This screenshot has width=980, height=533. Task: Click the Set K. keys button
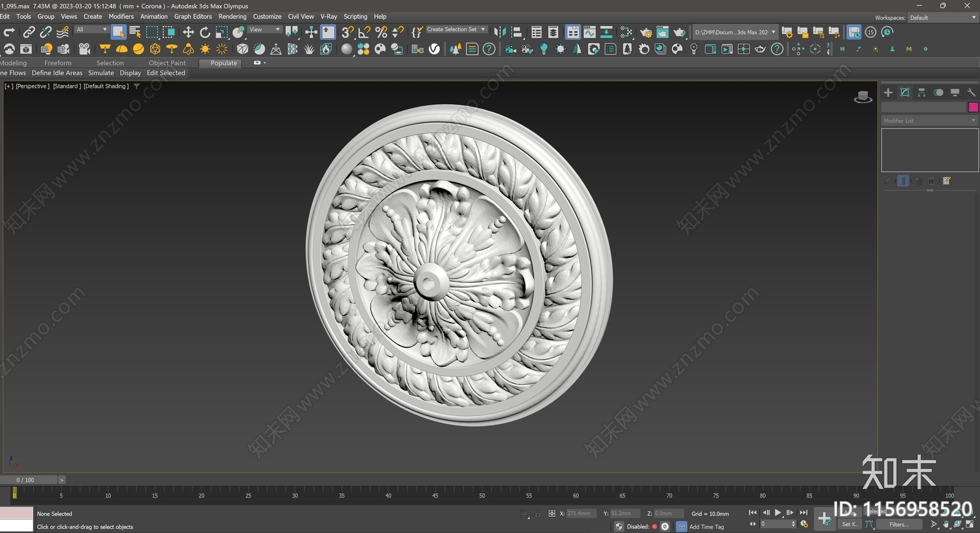850,524
